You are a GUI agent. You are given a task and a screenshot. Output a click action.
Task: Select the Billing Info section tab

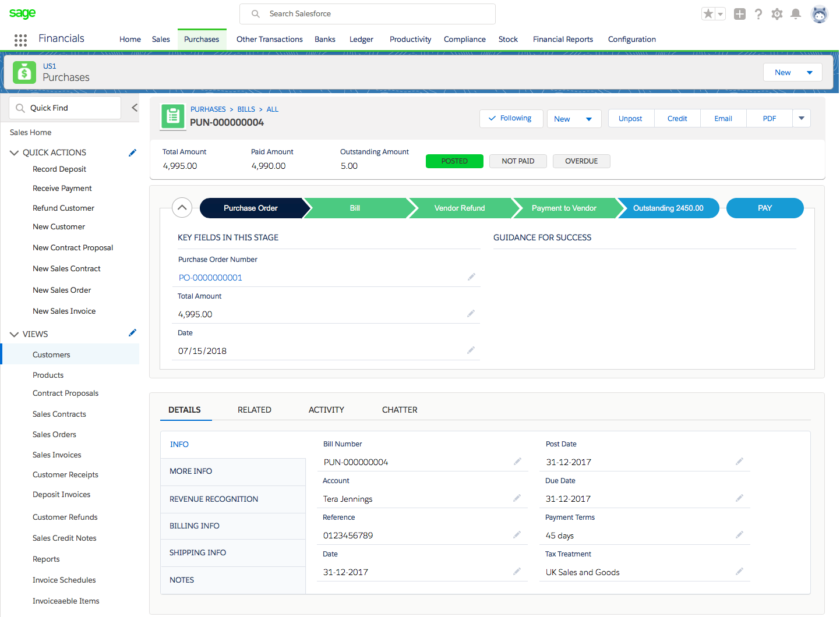[x=233, y=526]
